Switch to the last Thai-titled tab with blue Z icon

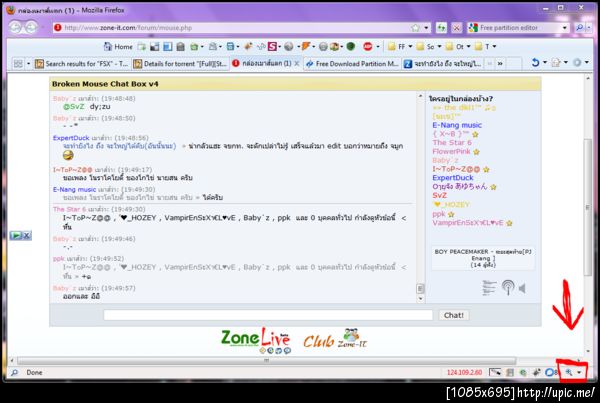[443, 64]
